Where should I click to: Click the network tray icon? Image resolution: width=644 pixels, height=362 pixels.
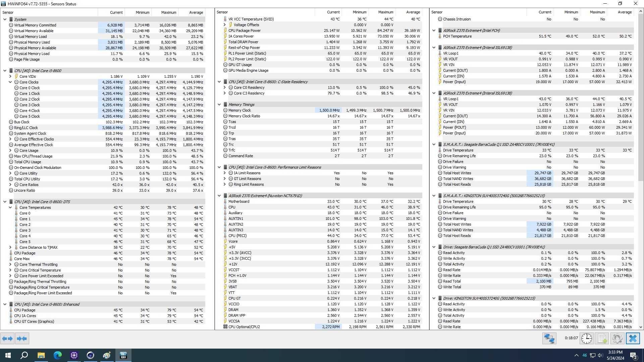click(592, 355)
